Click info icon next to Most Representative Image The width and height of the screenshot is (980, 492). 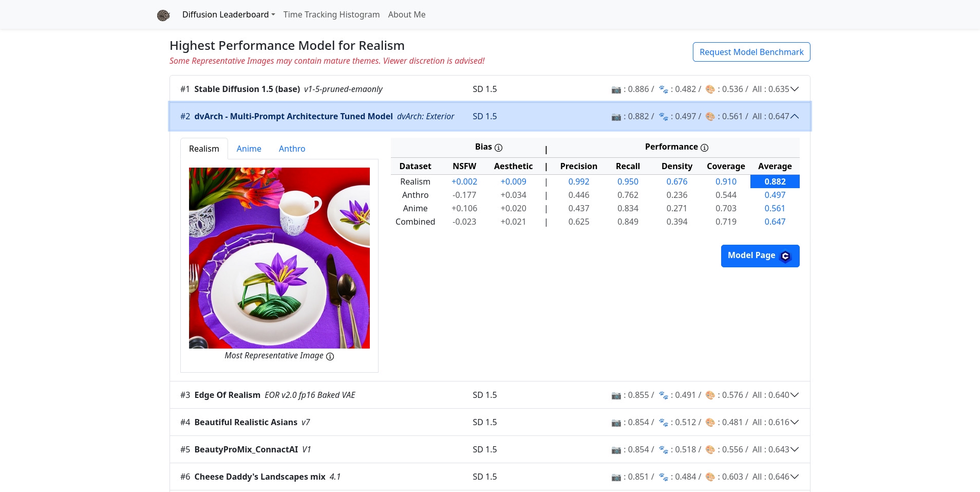click(x=330, y=356)
